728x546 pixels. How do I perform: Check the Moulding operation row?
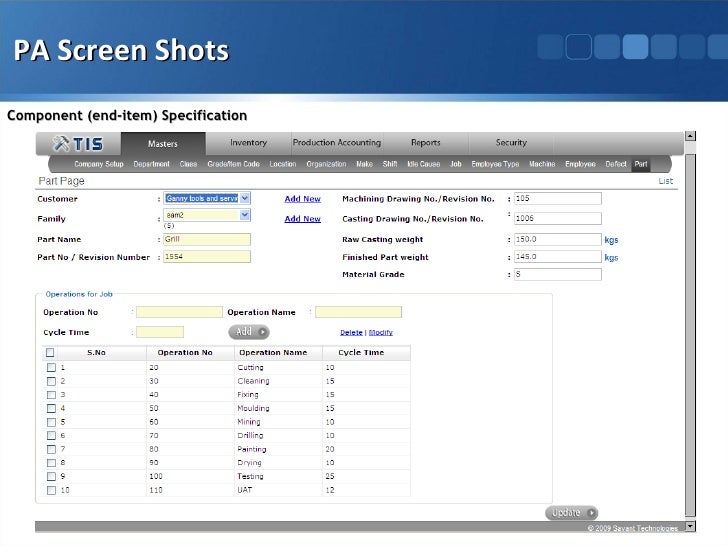tap(51, 409)
